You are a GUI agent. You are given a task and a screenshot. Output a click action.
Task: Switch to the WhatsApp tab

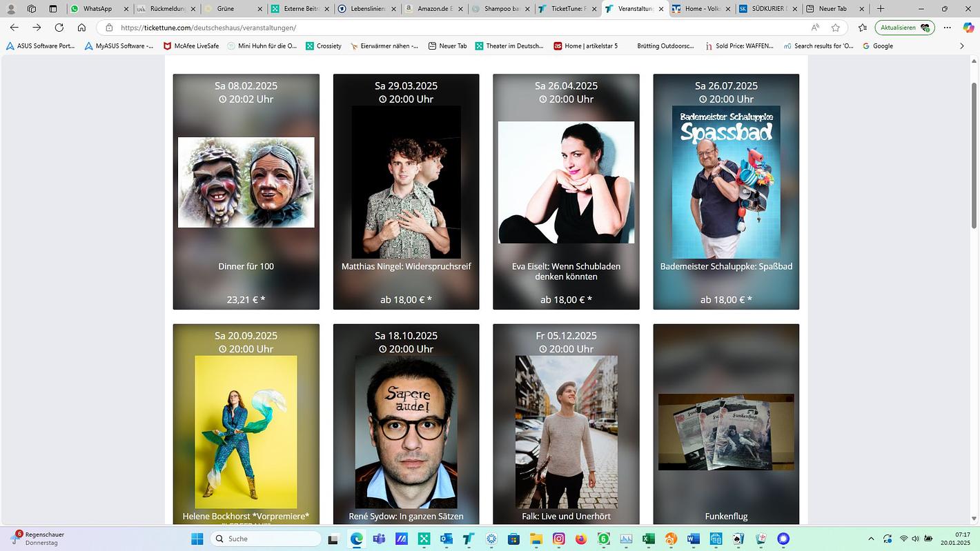click(97, 9)
